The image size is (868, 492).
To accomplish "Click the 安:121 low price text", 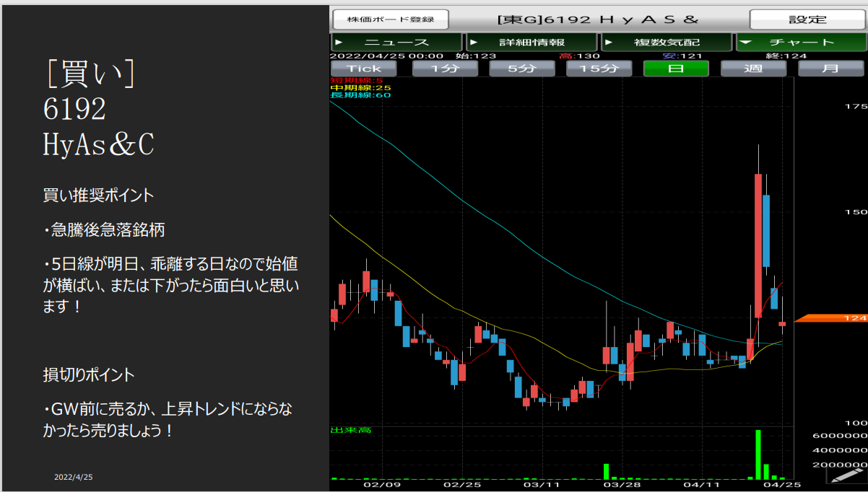I will tap(683, 56).
